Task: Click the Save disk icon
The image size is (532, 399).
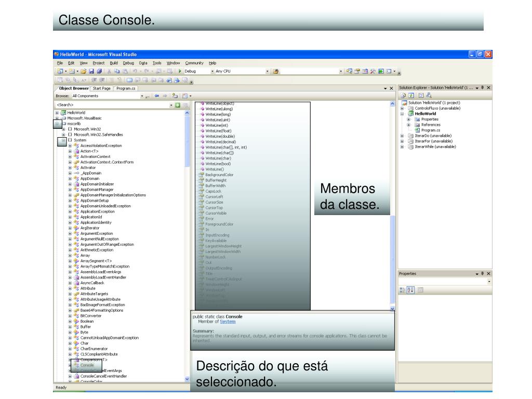Action: (x=91, y=71)
